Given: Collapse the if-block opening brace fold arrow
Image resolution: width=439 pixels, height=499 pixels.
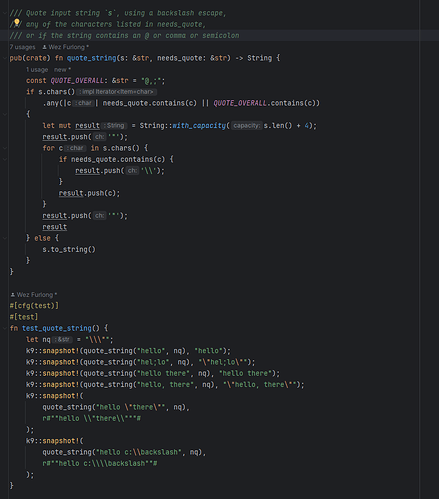Looking at the screenshot, I should point(5,114).
